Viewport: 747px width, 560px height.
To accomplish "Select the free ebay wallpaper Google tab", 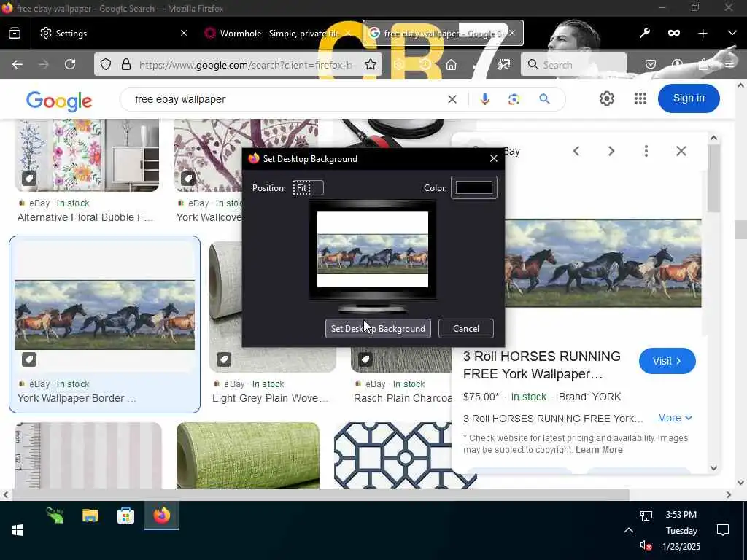I will pyautogui.click(x=443, y=33).
